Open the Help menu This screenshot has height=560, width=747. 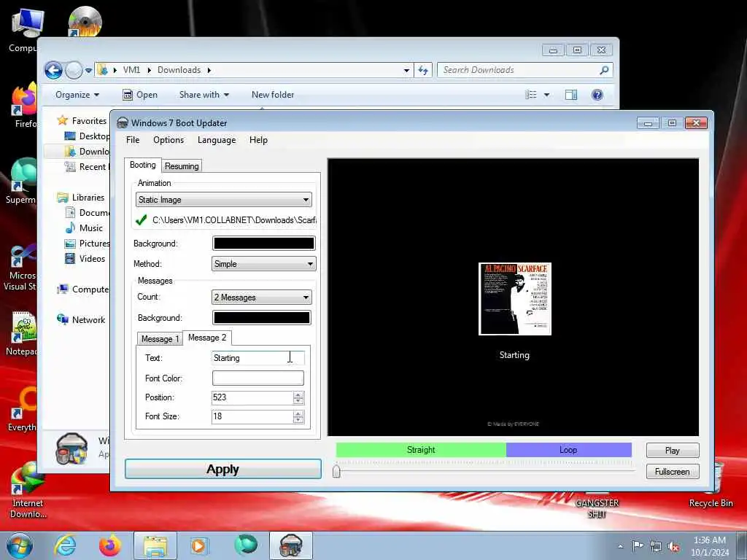point(258,140)
